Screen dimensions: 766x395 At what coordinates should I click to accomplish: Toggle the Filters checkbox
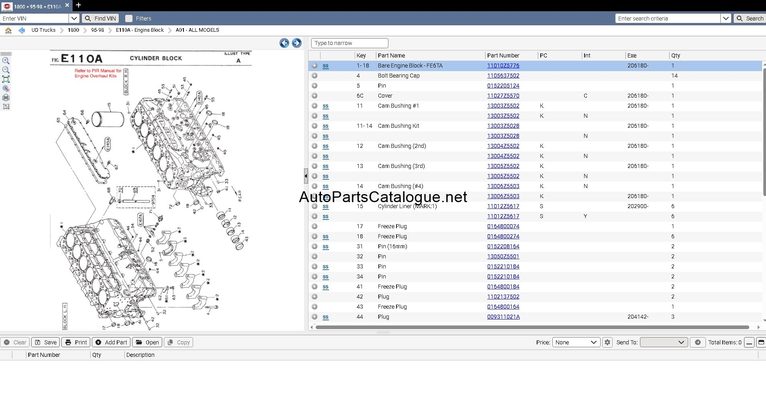click(128, 19)
